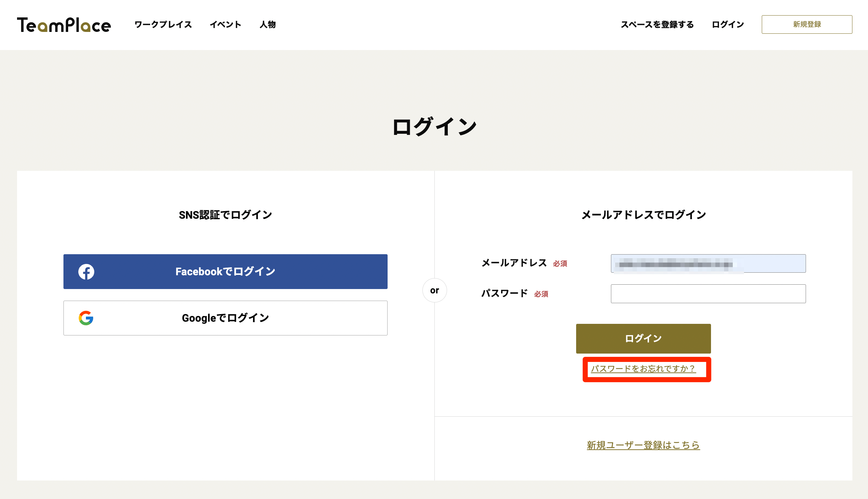Open the 新規ユーザー登録はこちら link
The height and width of the screenshot is (499, 868).
click(x=643, y=445)
